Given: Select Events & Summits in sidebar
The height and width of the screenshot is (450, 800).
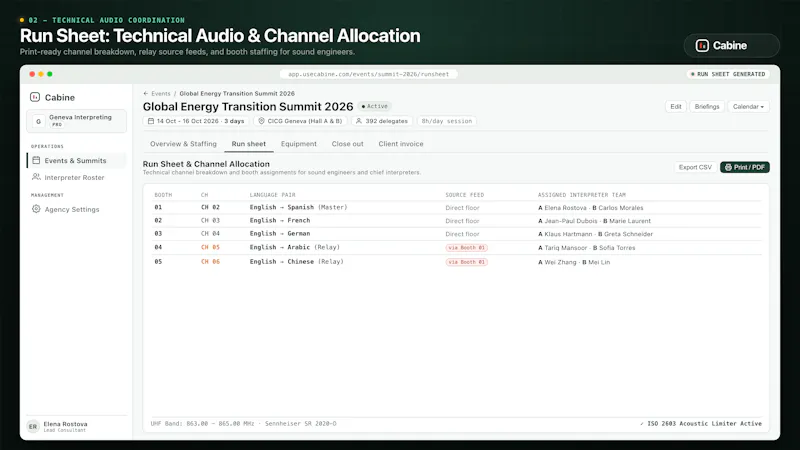Looking at the screenshot, I should point(77,160).
